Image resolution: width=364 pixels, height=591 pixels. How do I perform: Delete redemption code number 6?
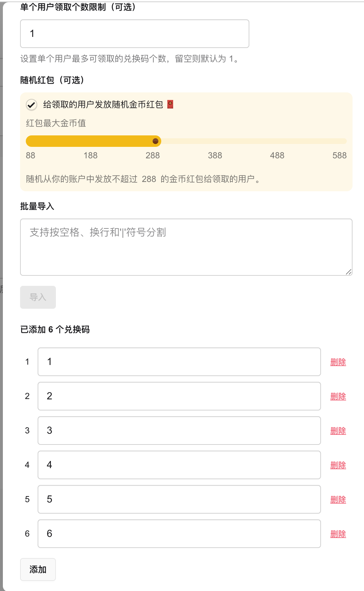coord(338,534)
